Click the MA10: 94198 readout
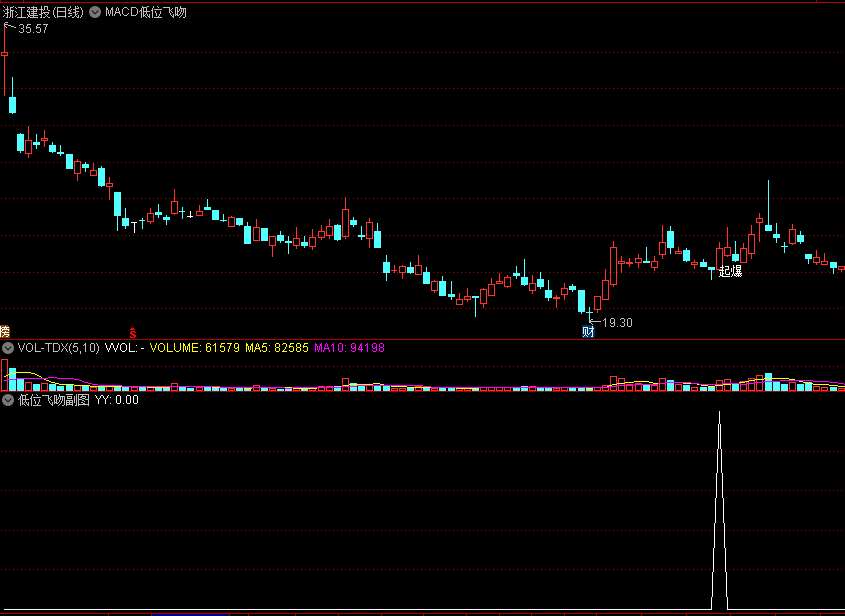This screenshot has height=616, width=845. (x=350, y=348)
